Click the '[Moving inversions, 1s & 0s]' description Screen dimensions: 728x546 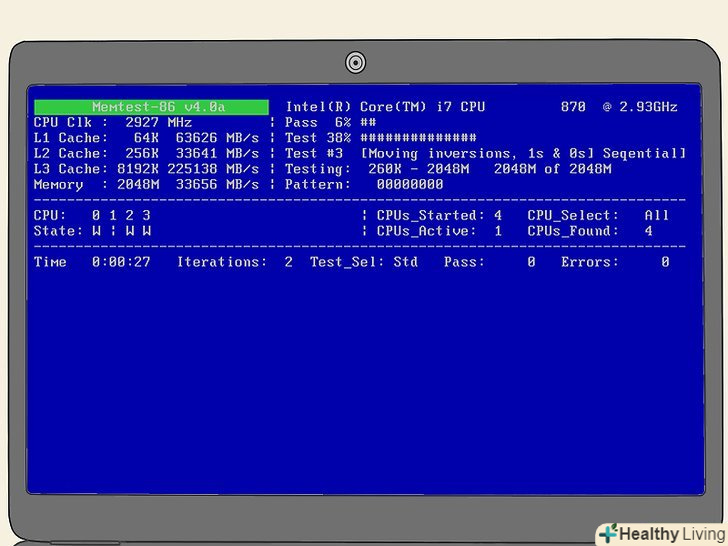pos(477,154)
